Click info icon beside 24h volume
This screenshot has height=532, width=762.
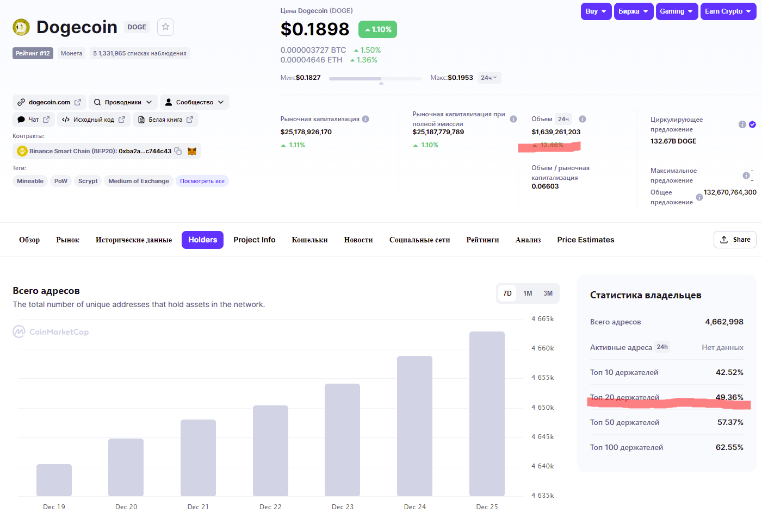[582, 119]
